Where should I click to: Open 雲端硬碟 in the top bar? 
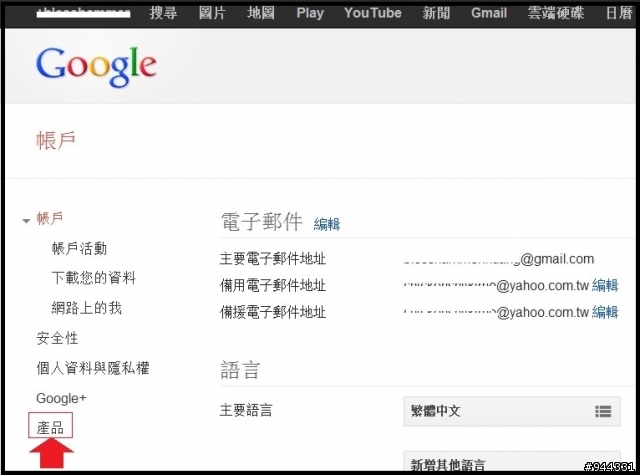pos(556,13)
